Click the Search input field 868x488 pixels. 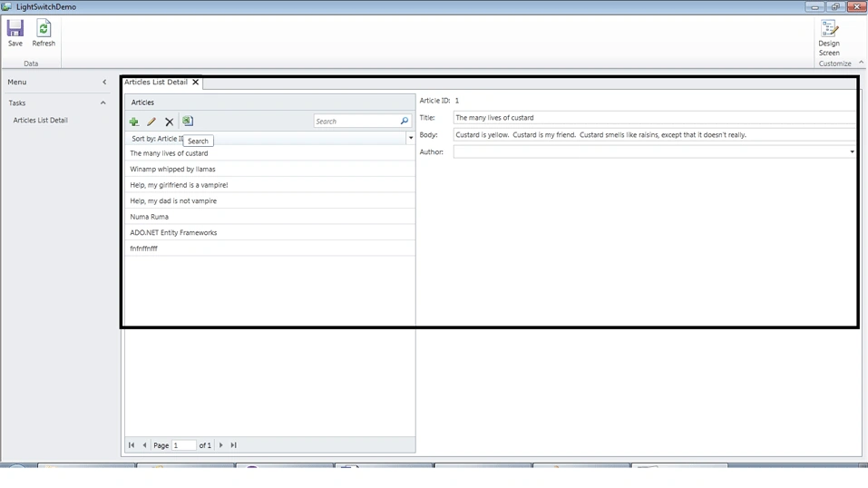(x=356, y=122)
